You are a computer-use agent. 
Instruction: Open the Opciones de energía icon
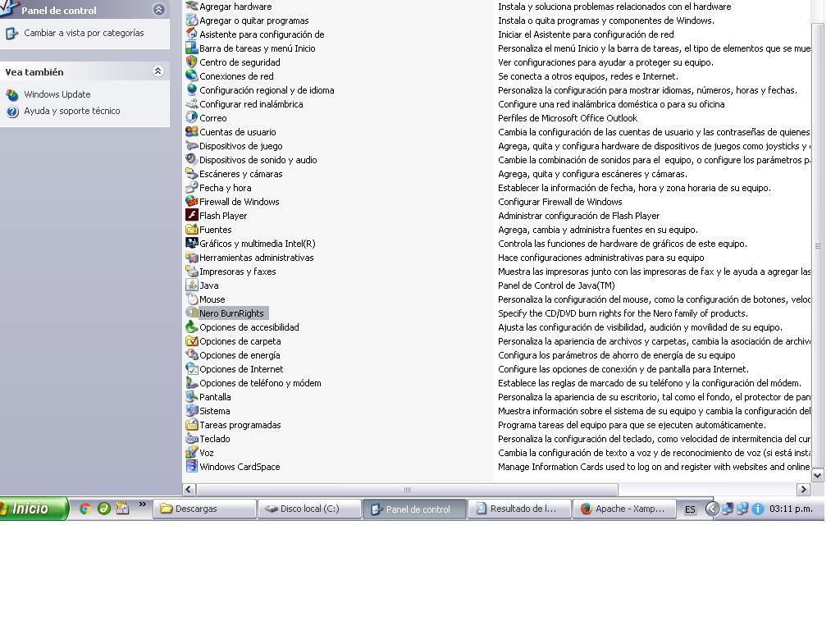point(192,354)
